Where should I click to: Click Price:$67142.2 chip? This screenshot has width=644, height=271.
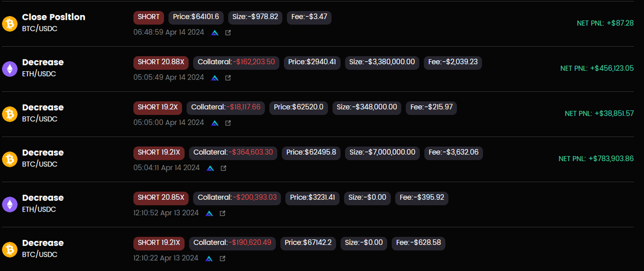(x=308, y=243)
